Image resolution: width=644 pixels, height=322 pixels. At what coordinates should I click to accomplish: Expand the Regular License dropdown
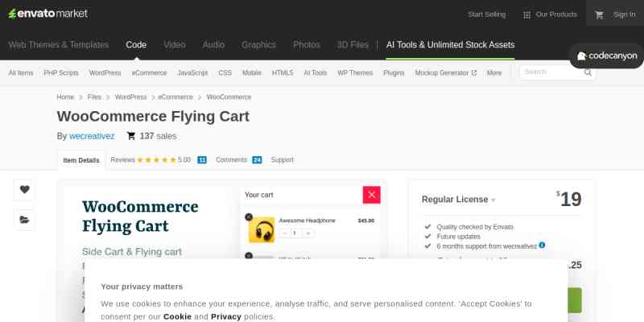coord(493,200)
